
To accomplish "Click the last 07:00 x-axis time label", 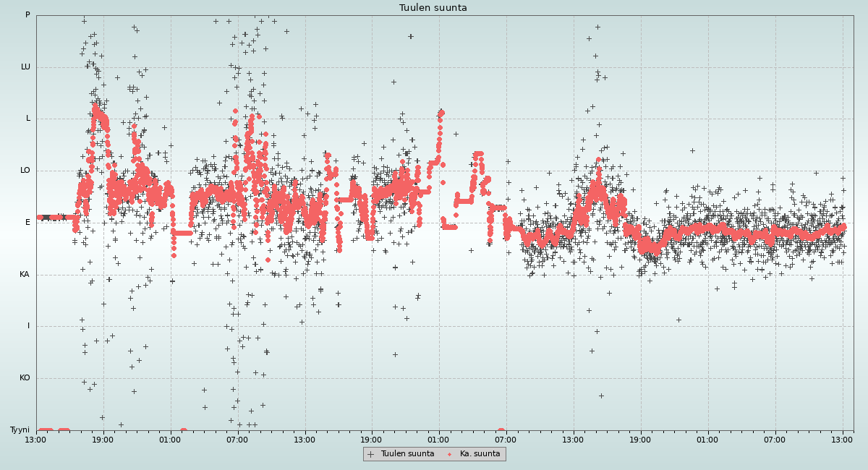I will [775, 439].
